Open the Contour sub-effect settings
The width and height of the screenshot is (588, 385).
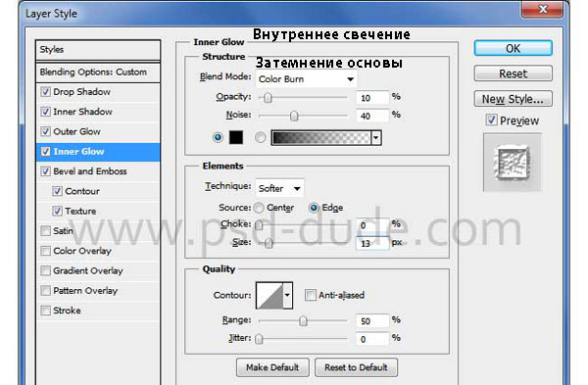click(82, 191)
